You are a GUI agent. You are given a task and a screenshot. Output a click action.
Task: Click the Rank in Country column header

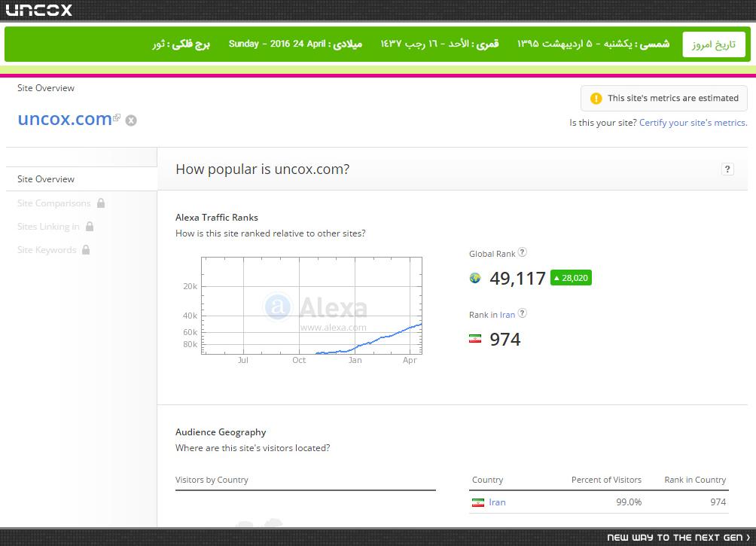pyautogui.click(x=695, y=480)
